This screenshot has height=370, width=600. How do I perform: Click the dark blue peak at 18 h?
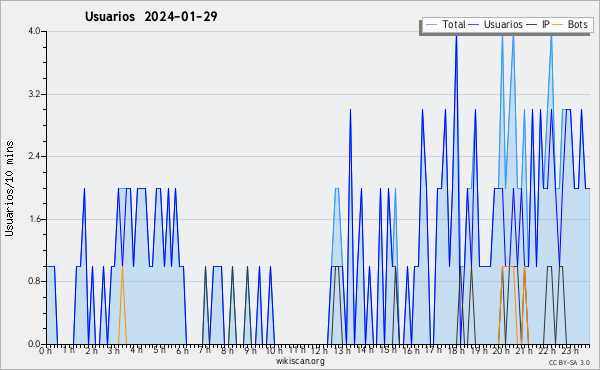[456, 36]
